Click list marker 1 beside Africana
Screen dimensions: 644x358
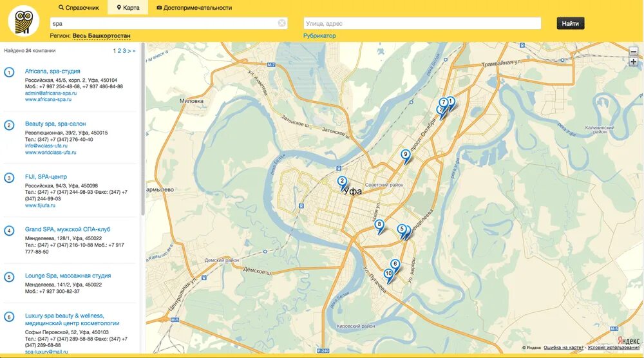(9, 72)
